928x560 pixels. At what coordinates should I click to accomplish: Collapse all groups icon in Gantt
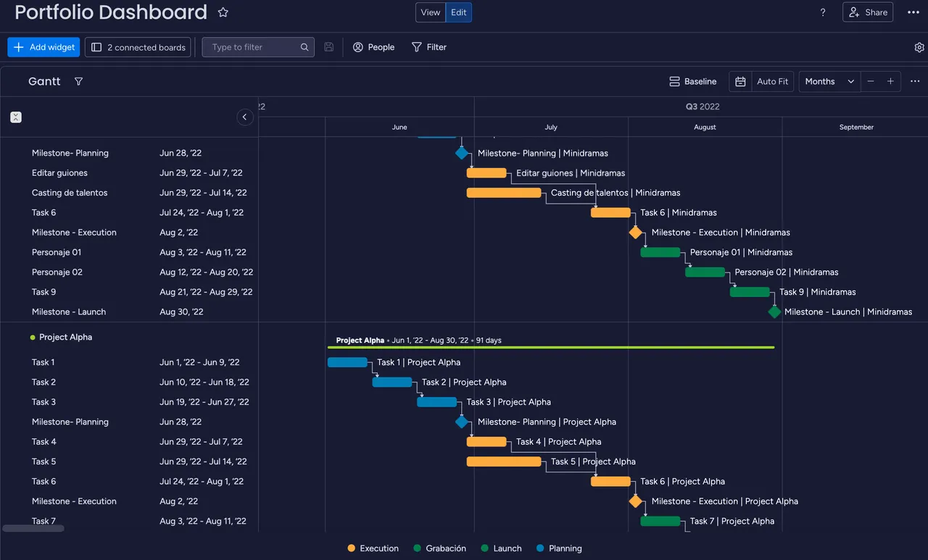tap(16, 117)
